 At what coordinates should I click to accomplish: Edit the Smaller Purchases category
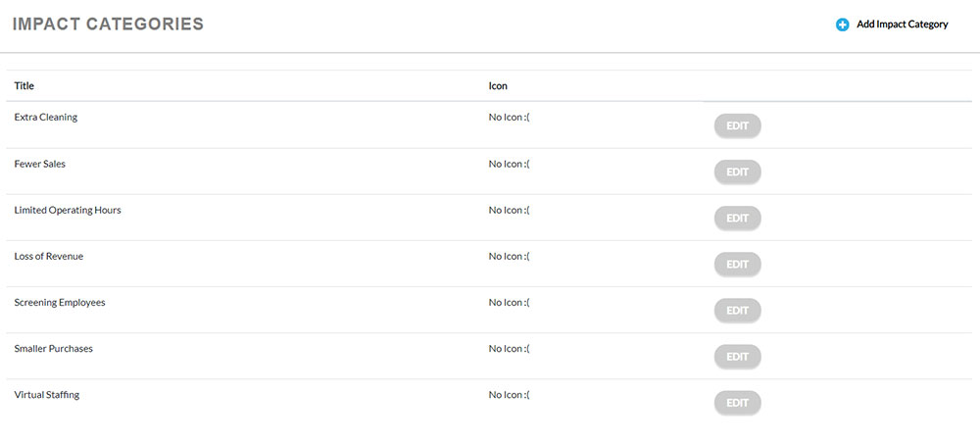pos(737,357)
